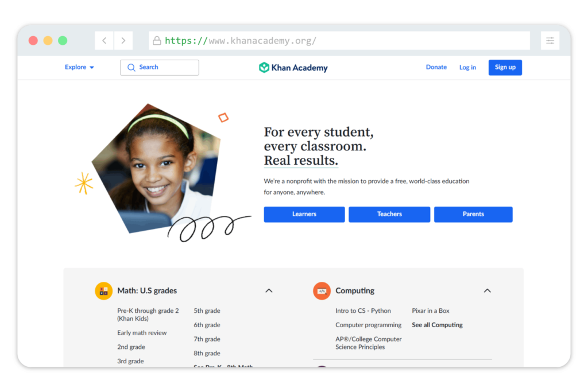Open AP®/College Computer Science Principles
The height and width of the screenshot is (392, 588).
coord(368,343)
